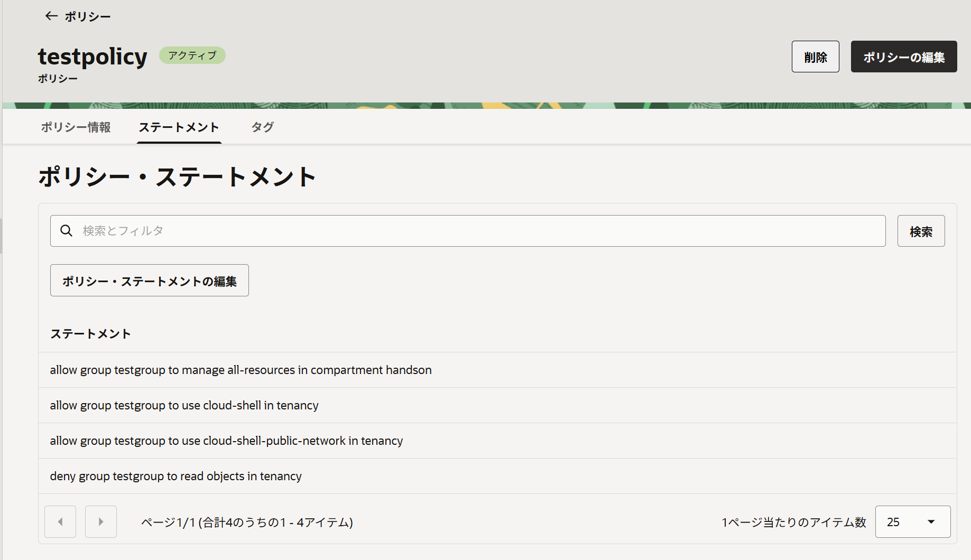Viewport: 971px width, 560px height.
Task: Select the ステートメント tab
Action: 179,127
